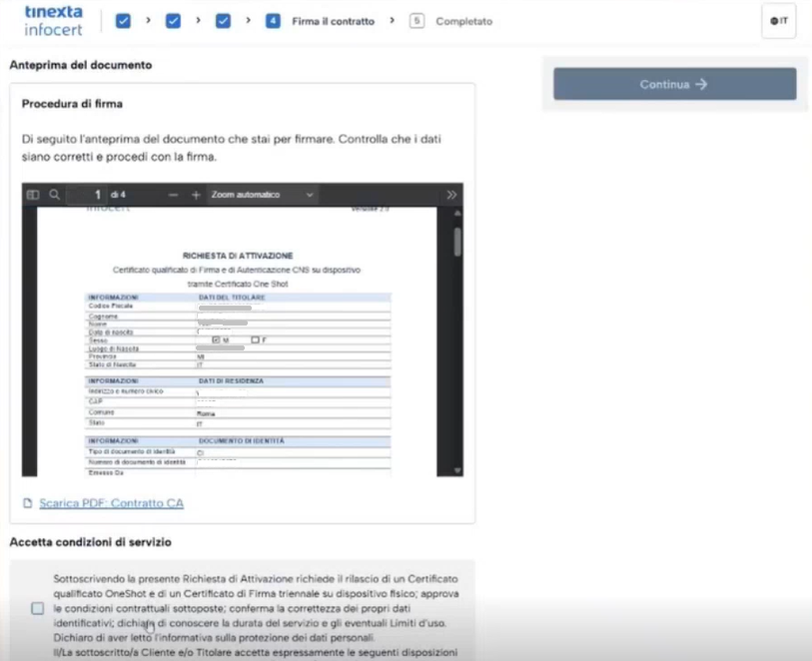Image resolution: width=812 pixels, height=661 pixels.
Task: Open the PDF search magnifier
Action: tap(54, 195)
